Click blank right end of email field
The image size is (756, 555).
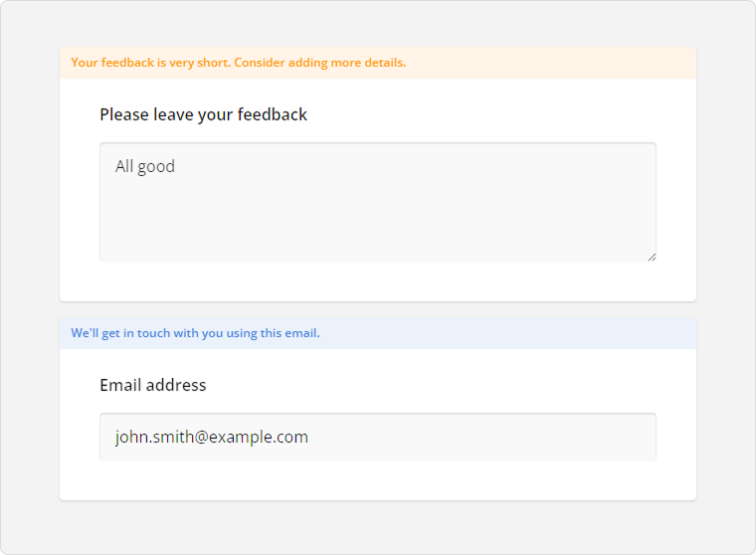(597, 437)
